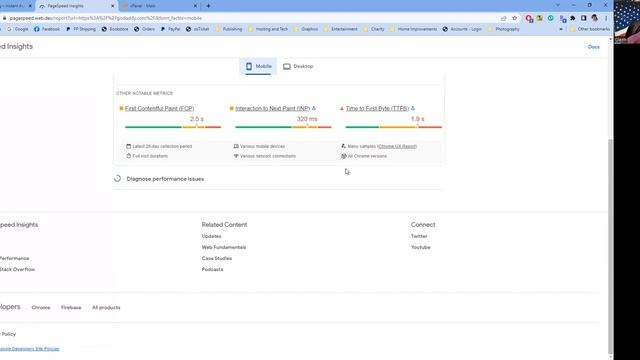640x360 pixels.
Task: Open the Interaction to Next Paint (INP) link
Action: (x=273, y=109)
